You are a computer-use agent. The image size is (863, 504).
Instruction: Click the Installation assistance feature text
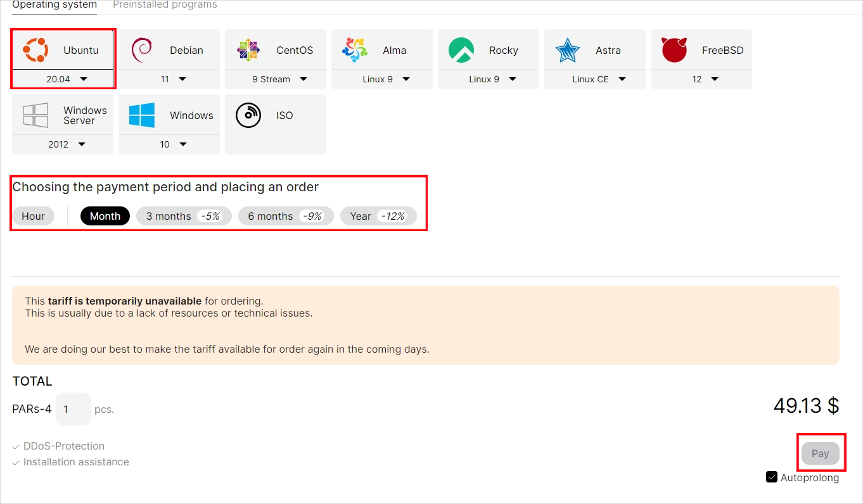76,462
